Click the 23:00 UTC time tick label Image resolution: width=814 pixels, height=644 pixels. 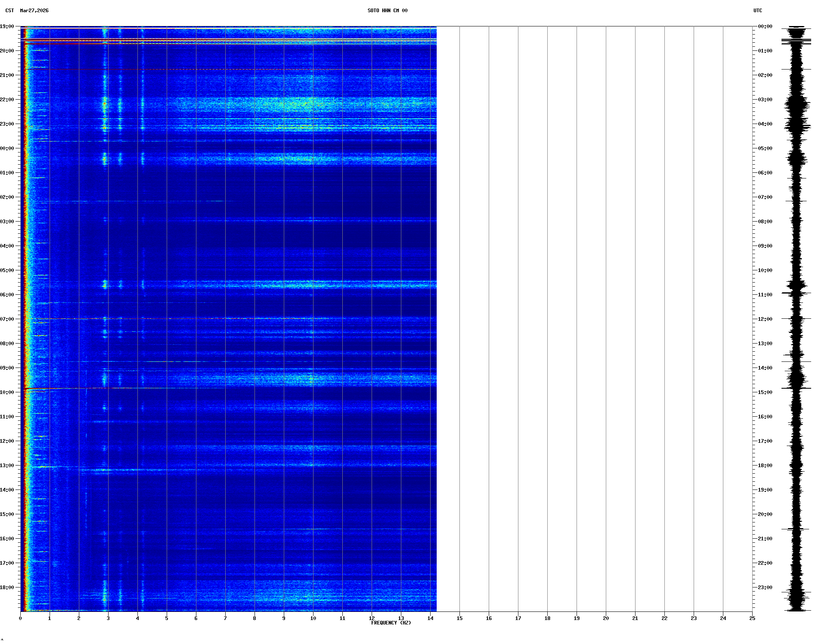[x=765, y=587]
